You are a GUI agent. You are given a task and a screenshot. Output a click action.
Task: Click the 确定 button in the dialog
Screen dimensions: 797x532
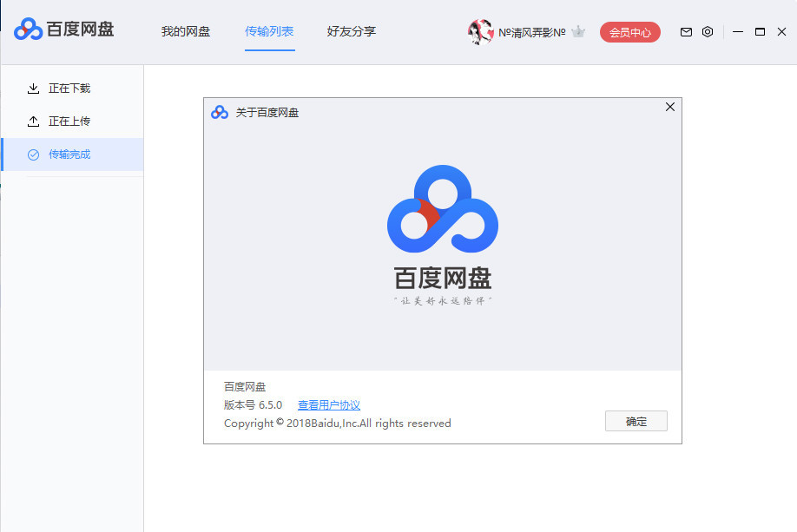tap(636, 421)
